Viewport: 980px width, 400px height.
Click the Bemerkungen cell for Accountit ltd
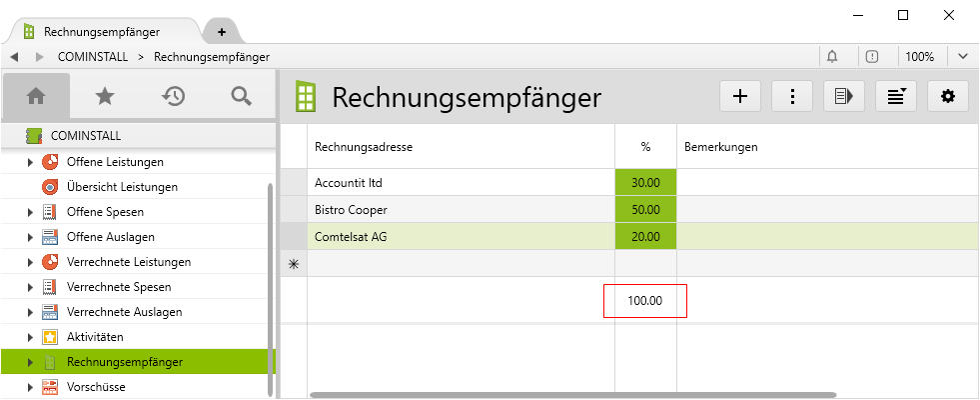827,183
